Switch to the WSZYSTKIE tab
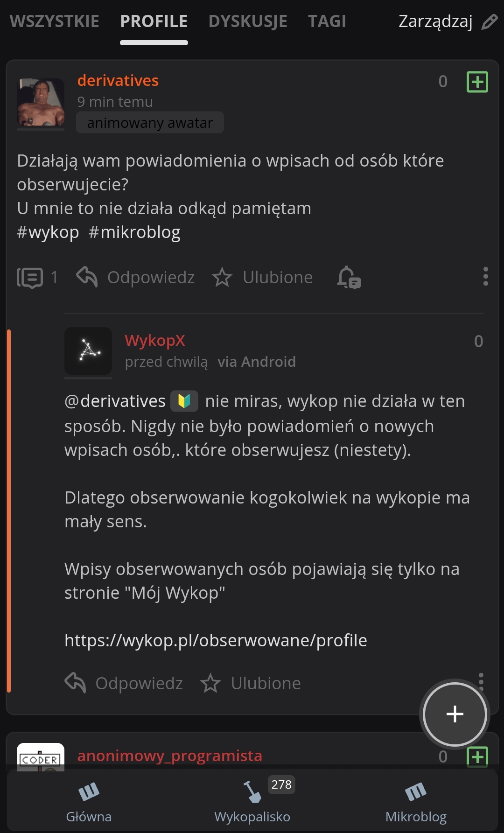The width and height of the screenshot is (504, 833). tap(55, 21)
